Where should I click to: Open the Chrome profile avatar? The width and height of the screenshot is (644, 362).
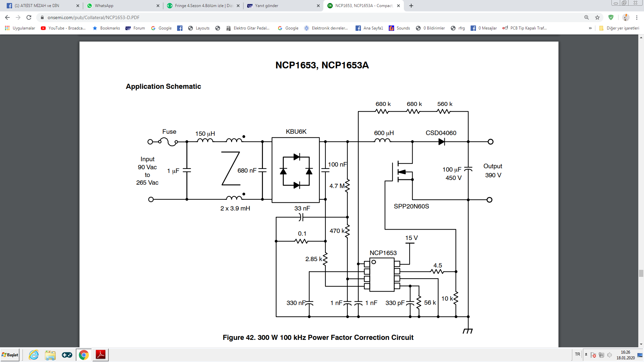(626, 17)
